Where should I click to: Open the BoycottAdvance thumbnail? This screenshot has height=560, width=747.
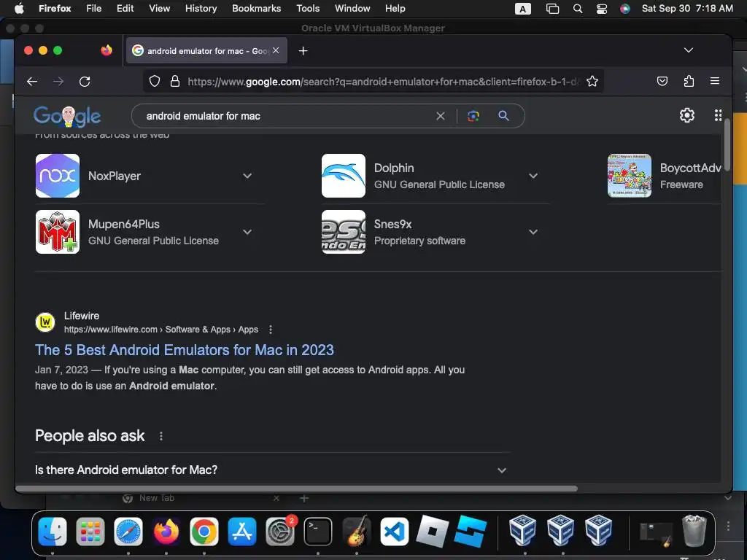point(630,176)
